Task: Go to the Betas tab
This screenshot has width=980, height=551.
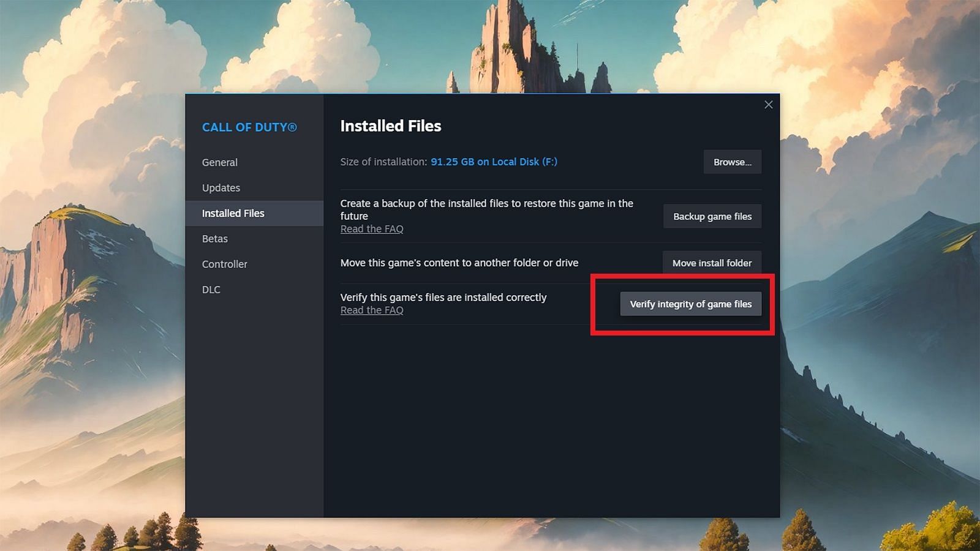Action: [254, 239]
